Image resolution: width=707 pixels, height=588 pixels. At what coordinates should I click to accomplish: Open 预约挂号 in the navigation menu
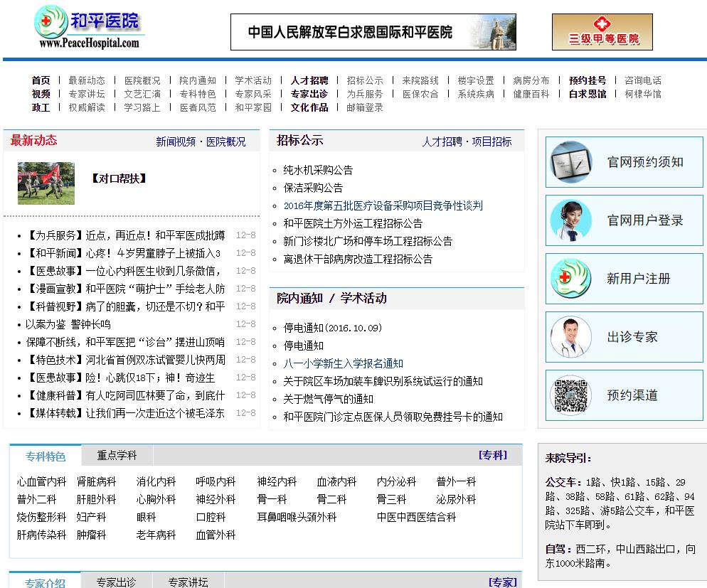pos(587,80)
